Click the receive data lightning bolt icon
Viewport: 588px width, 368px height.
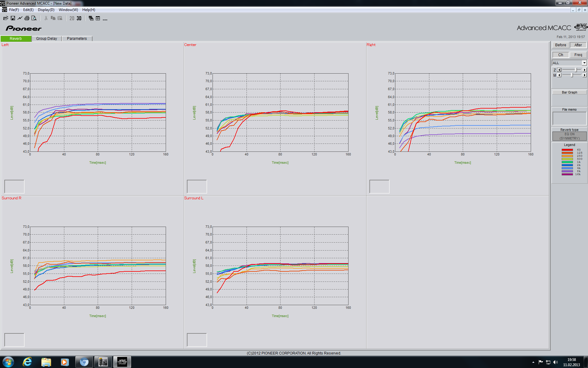tap(20, 18)
